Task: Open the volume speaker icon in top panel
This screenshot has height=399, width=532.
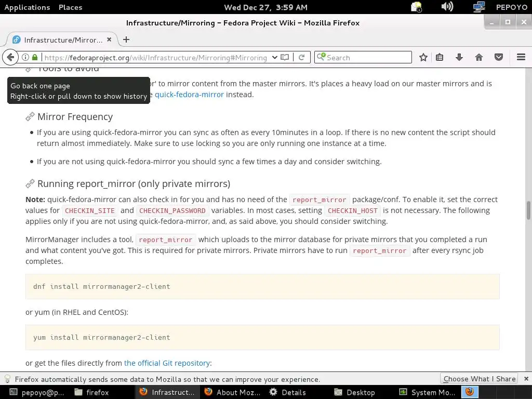Action: 447,7
